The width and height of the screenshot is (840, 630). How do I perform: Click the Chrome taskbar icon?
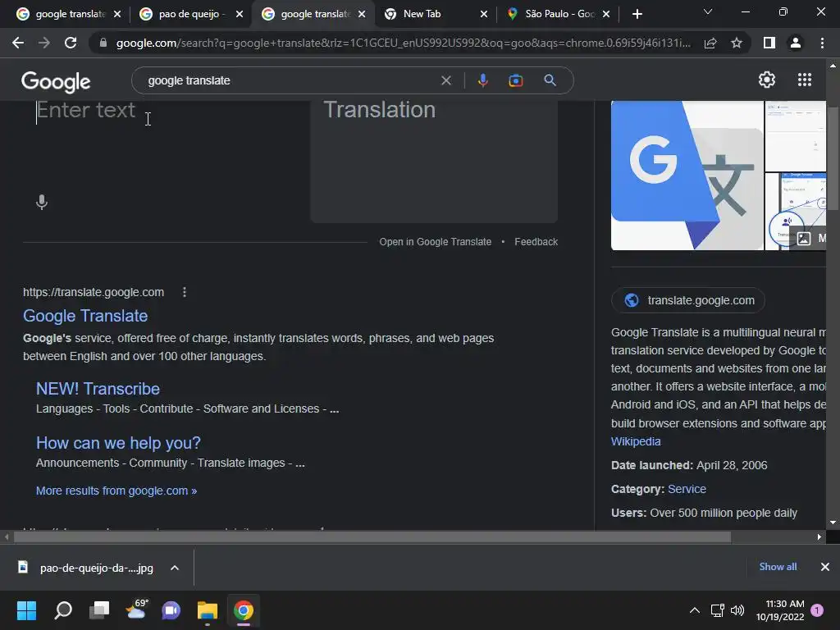click(x=243, y=610)
